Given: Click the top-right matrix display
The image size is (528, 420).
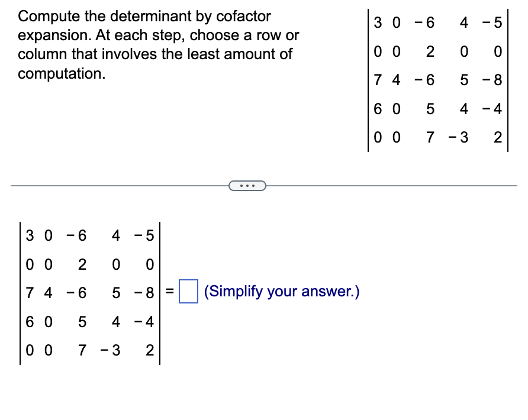Looking at the screenshot, I should click(x=438, y=80).
